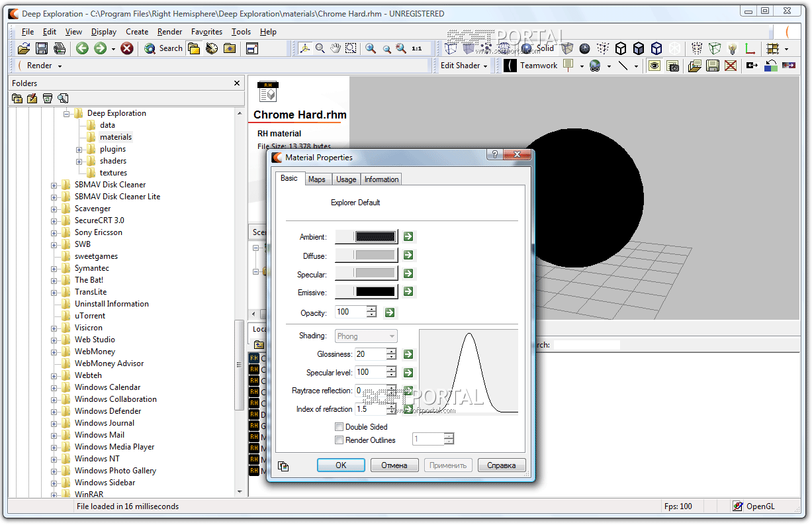Open the Favorites menu
The width and height of the screenshot is (812, 525).
pos(206,31)
